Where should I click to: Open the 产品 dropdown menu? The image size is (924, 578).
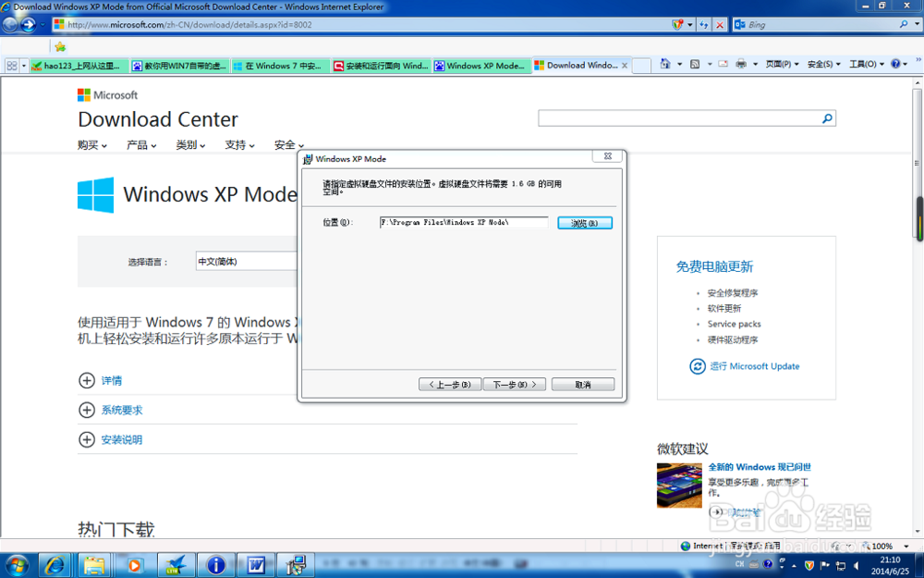[141, 144]
